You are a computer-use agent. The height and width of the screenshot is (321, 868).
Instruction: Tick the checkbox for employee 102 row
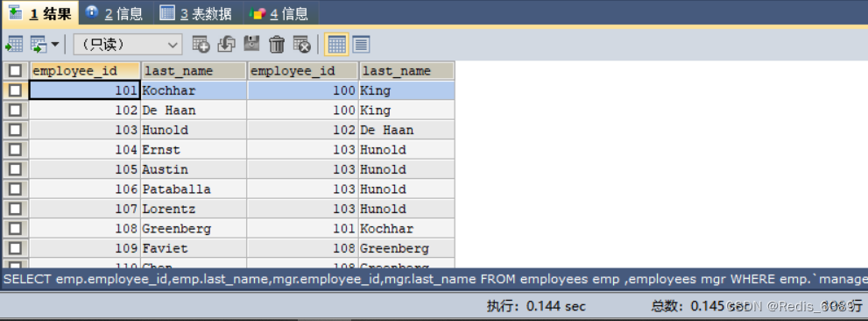15,111
